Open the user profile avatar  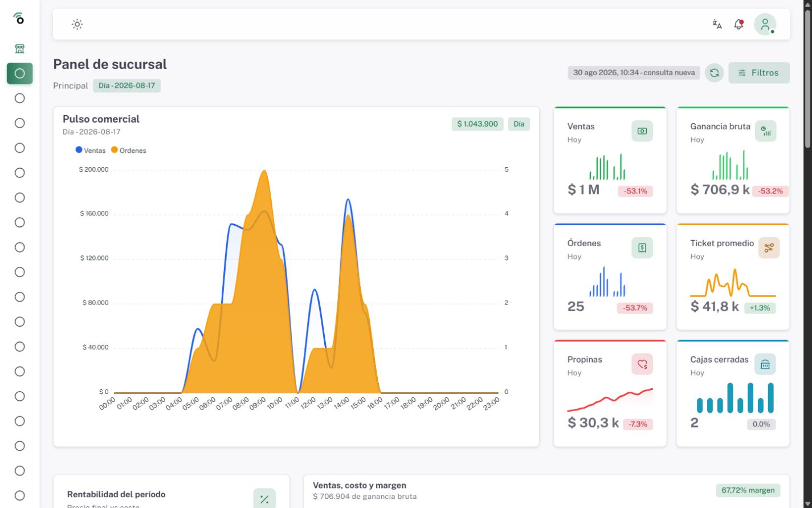coord(765,25)
